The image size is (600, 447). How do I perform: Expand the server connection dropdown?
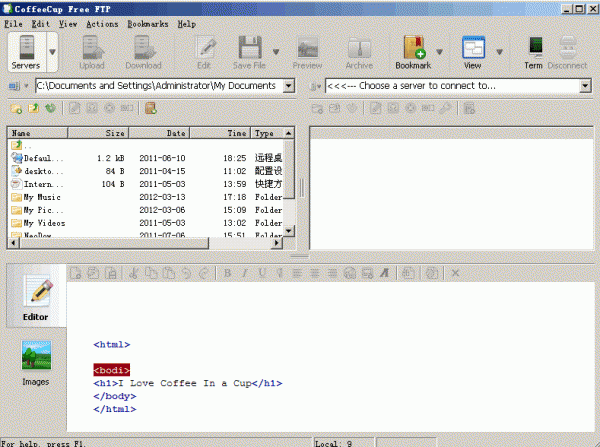584,86
